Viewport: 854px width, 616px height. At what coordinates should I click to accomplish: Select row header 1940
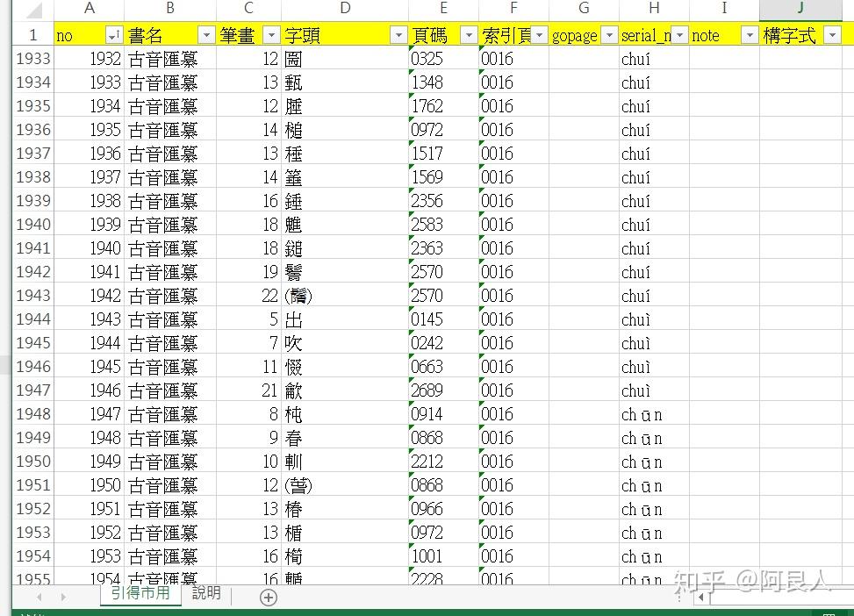(x=33, y=224)
